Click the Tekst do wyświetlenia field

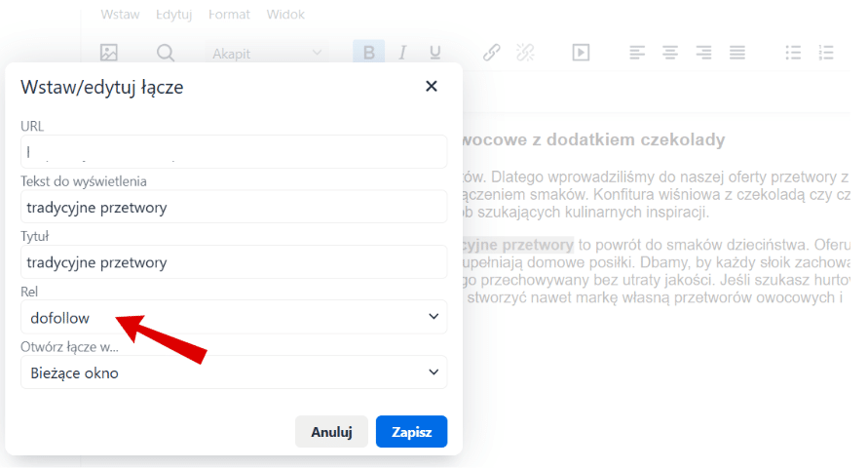234,207
